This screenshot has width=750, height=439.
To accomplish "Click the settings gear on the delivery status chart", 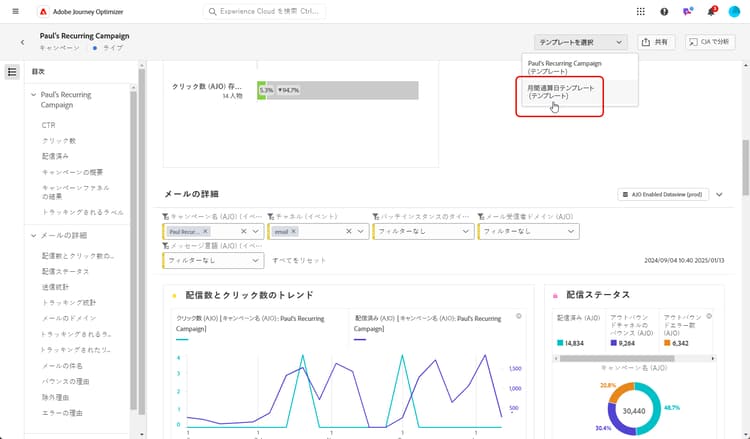I will (709, 316).
